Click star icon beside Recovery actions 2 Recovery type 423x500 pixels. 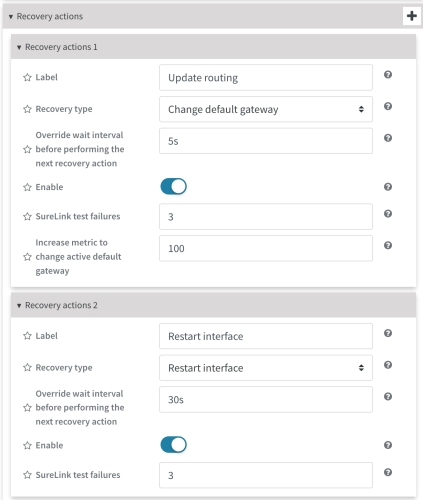pyautogui.click(x=27, y=368)
